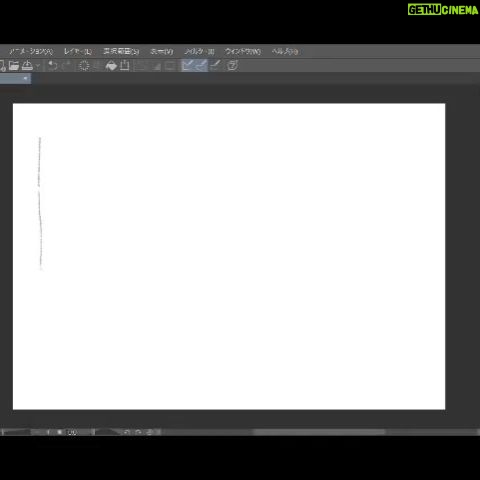Open the Layer menu
Viewport: 480px width, 480px height.
(x=78, y=51)
